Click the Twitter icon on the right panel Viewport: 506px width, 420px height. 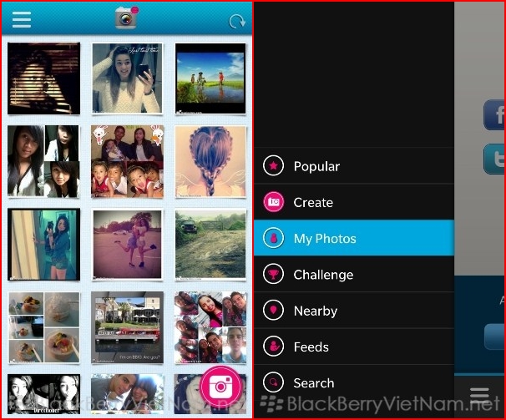[x=494, y=159]
